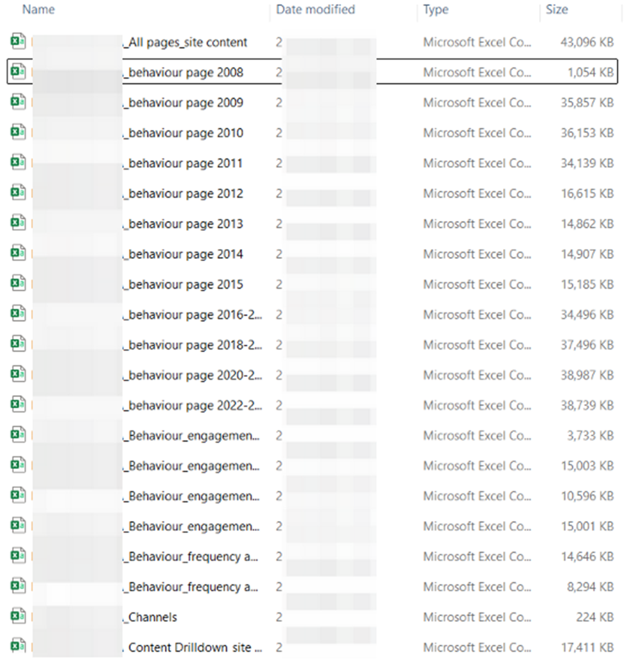This screenshot has width=644, height=672.
Task: Select the behaviour page 2014 file name
Action: pos(184,254)
